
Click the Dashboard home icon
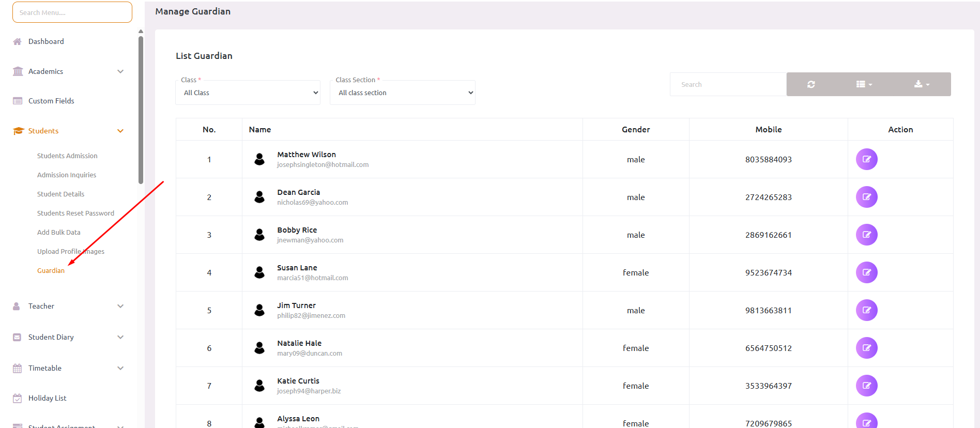pyautogui.click(x=18, y=41)
